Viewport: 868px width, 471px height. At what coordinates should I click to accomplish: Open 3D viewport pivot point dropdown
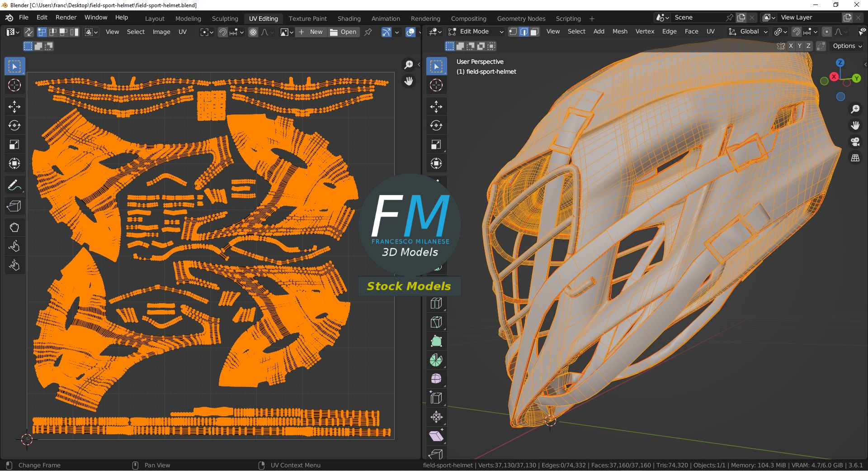[x=781, y=32]
